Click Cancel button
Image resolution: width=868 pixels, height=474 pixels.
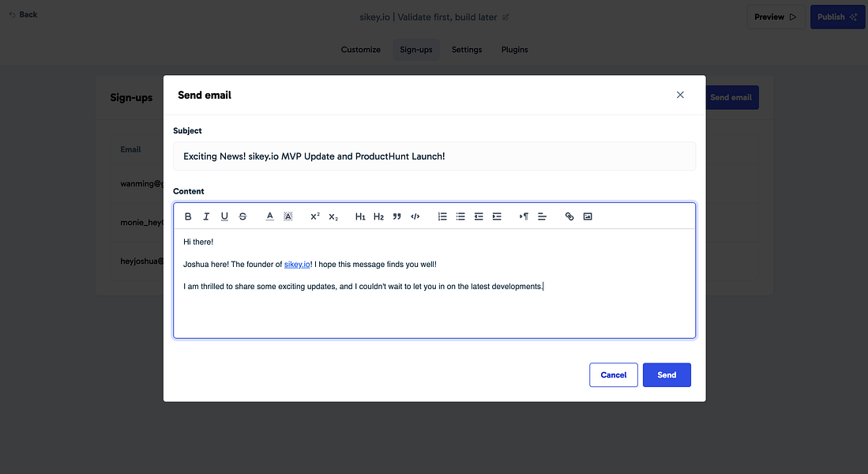coord(614,375)
